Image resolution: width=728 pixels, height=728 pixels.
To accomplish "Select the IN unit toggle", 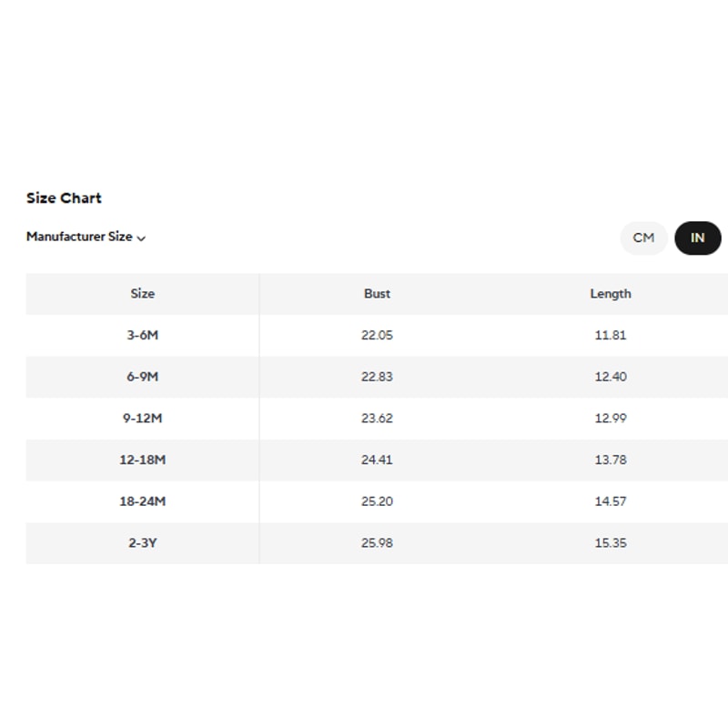I will [x=697, y=238].
